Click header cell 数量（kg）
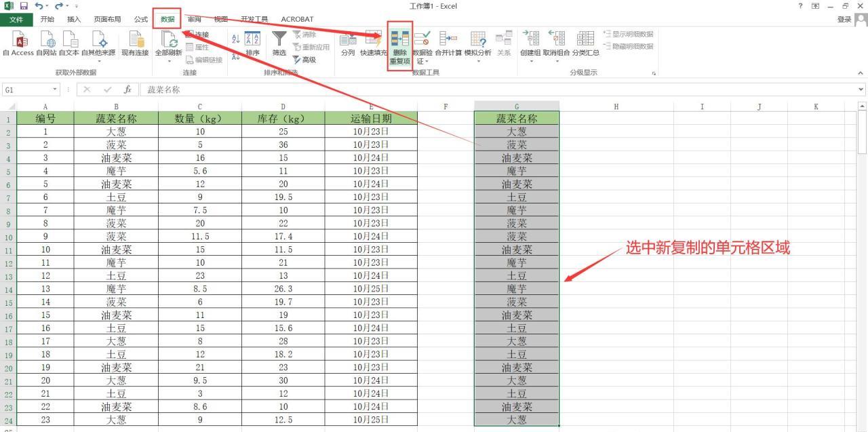Image resolution: width=868 pixels, height=432 pixels. tap(199, 119)
